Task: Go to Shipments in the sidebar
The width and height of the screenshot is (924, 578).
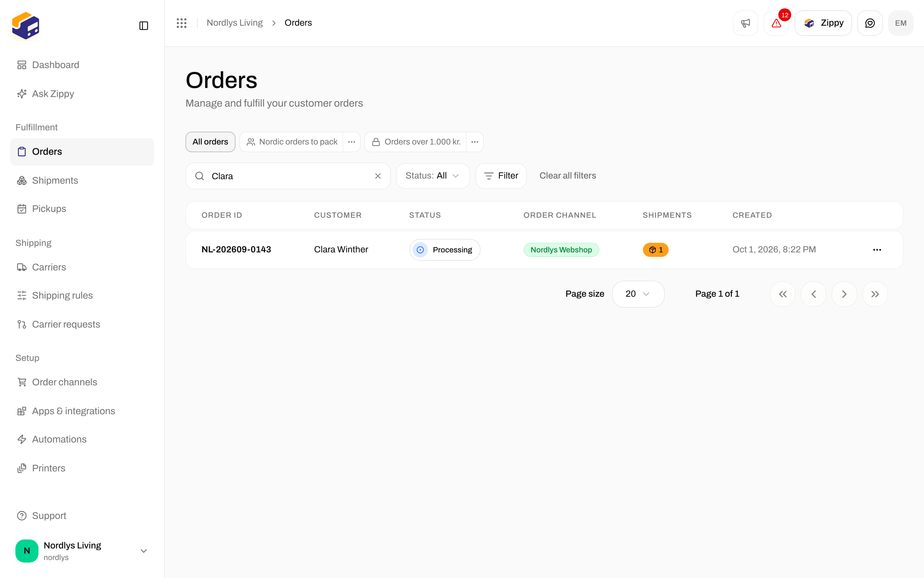Action: [82, 180]
